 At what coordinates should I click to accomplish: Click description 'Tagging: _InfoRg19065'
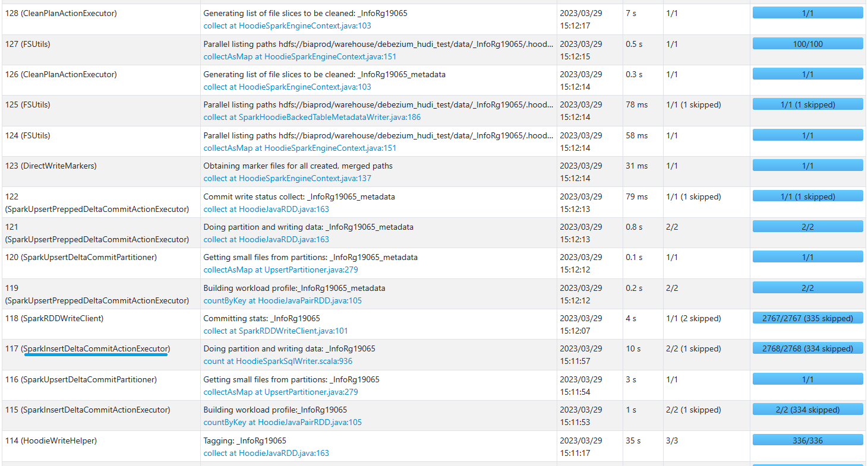pos(245,441)
